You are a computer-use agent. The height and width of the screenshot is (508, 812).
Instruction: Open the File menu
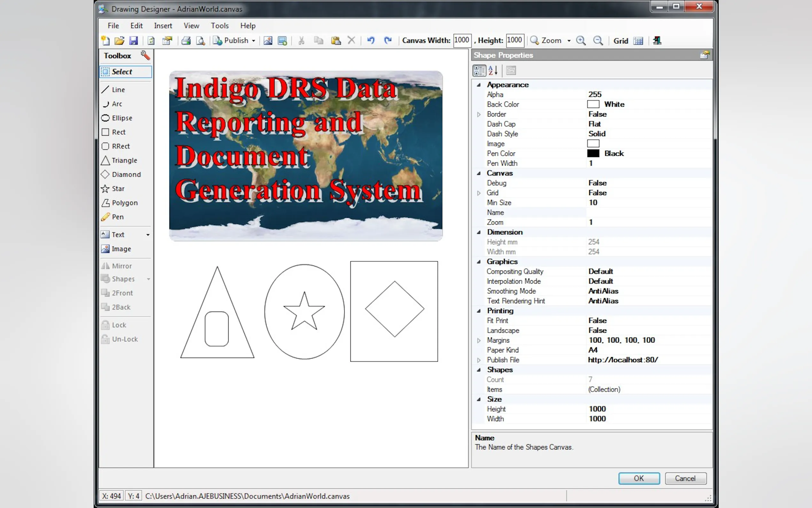[113, 26]
